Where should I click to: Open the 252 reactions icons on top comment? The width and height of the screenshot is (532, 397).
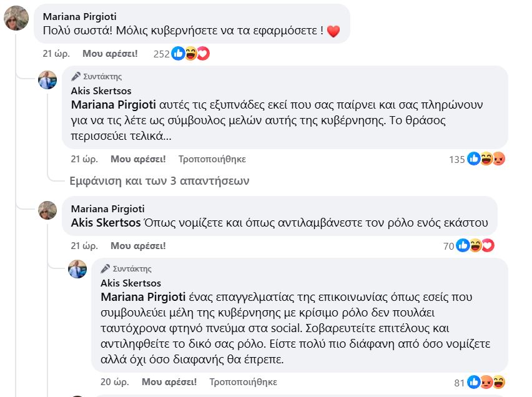click(x=190, y=54)
